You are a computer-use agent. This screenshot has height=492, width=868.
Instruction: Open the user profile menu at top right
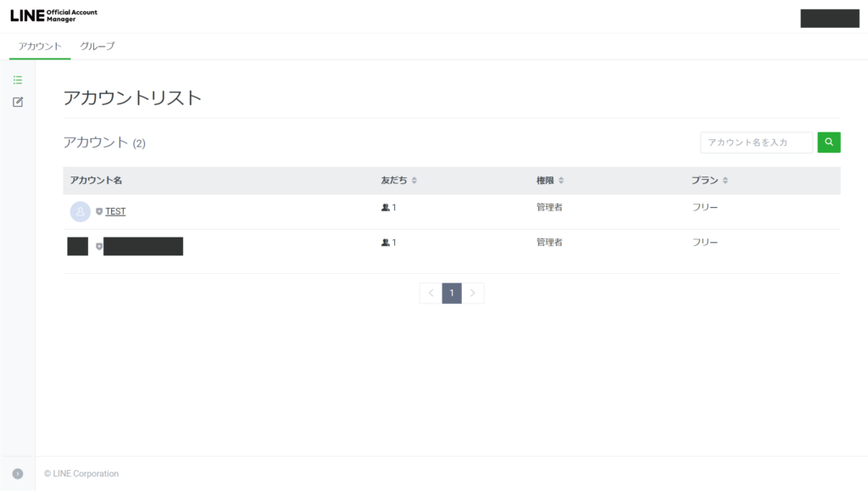pos(829,19)
